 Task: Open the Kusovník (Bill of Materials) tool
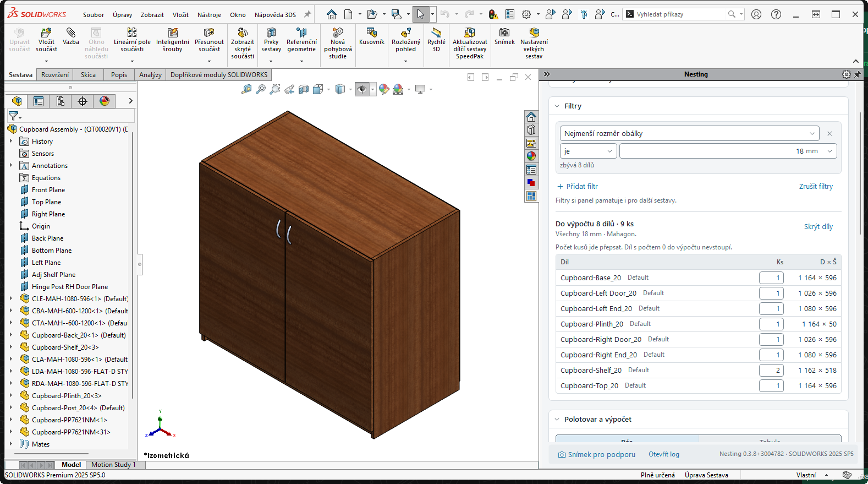372,37
